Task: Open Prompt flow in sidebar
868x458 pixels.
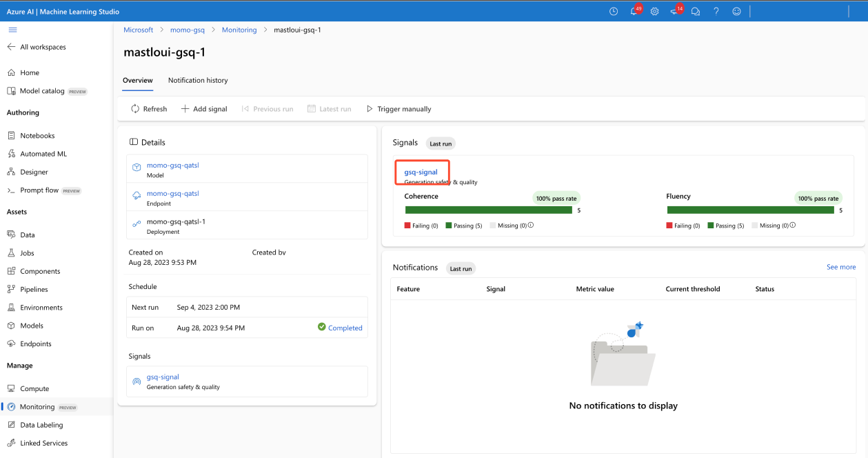Action: 39,190
